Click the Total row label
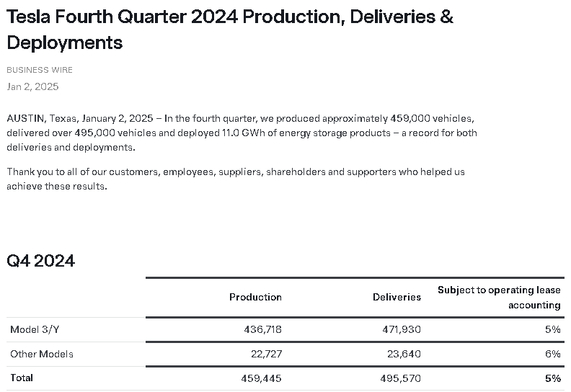Screen dimensions: 571x392 (x=22, y=378)
